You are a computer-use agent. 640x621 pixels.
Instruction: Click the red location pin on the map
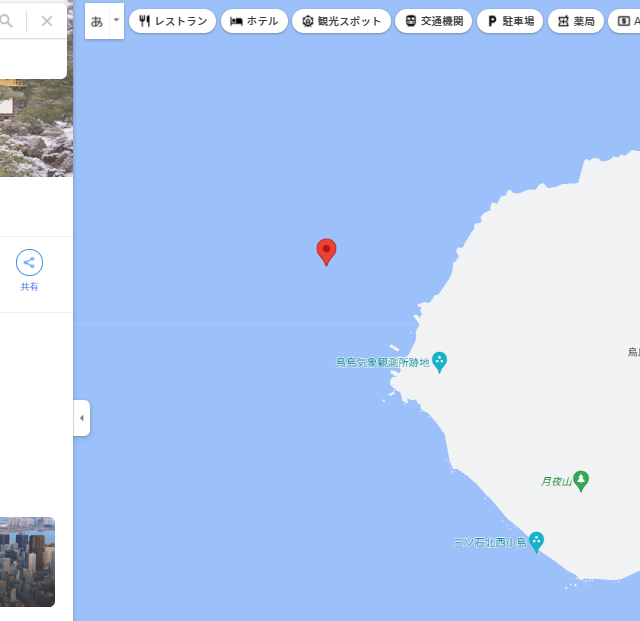click(x=327, y=252)
